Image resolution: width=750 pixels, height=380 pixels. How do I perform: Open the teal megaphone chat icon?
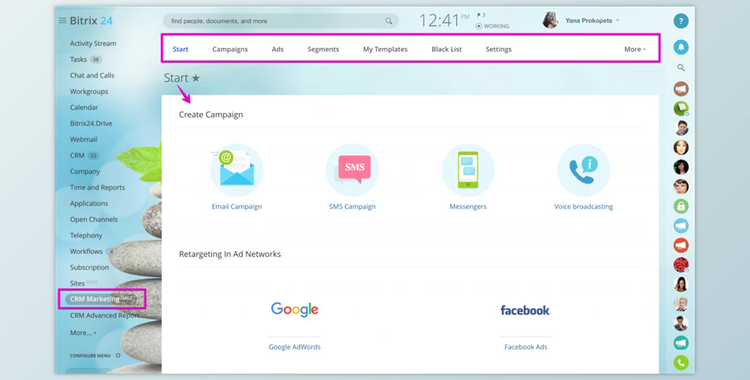tap(681, 343)
